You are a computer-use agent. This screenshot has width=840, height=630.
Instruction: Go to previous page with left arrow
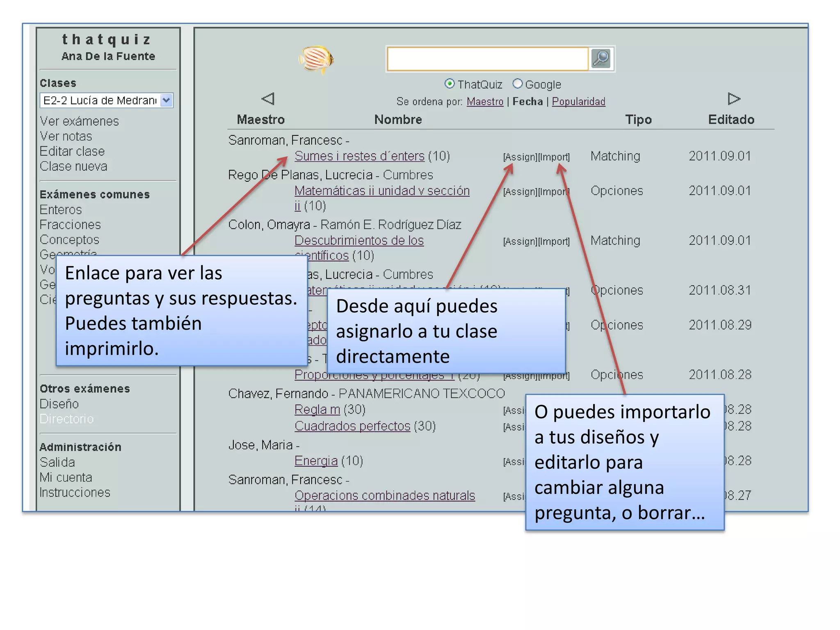tap(268, 99)
